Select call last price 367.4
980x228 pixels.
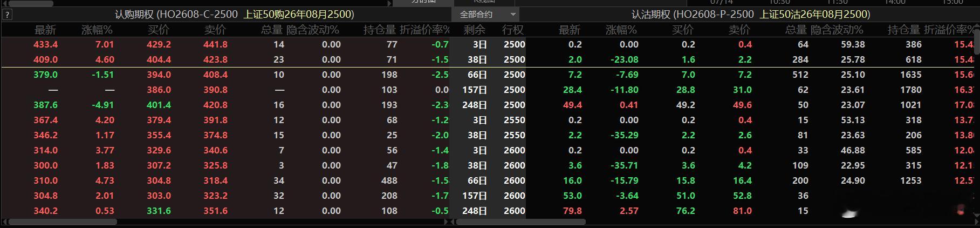click(x=45, y=120)
